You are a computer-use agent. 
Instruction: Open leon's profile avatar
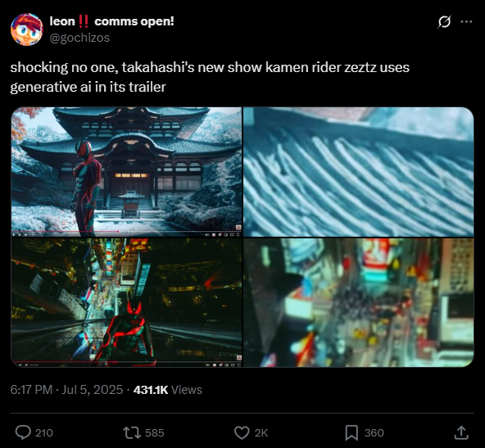click(27, 29)
